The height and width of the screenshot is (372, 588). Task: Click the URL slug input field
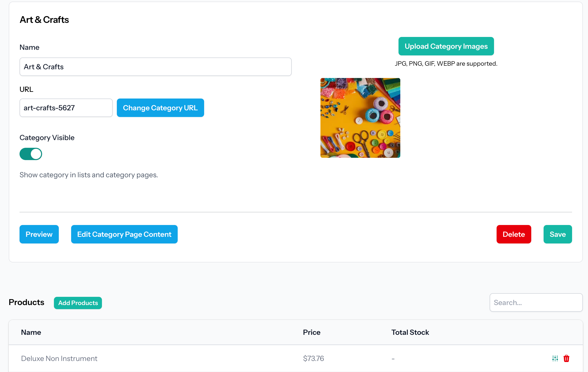[66, 108]
